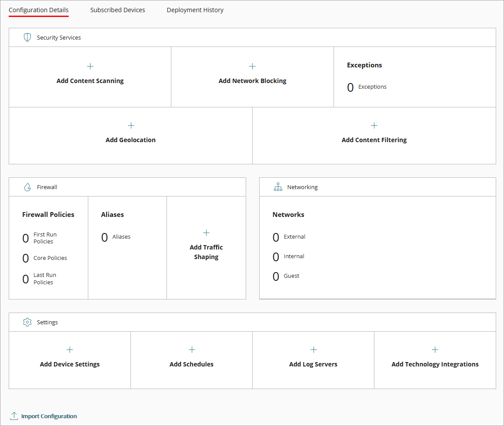This screenshot has height=426, width=504.
Task: Click the Security Services shield icon
Action: pos(27,37)
